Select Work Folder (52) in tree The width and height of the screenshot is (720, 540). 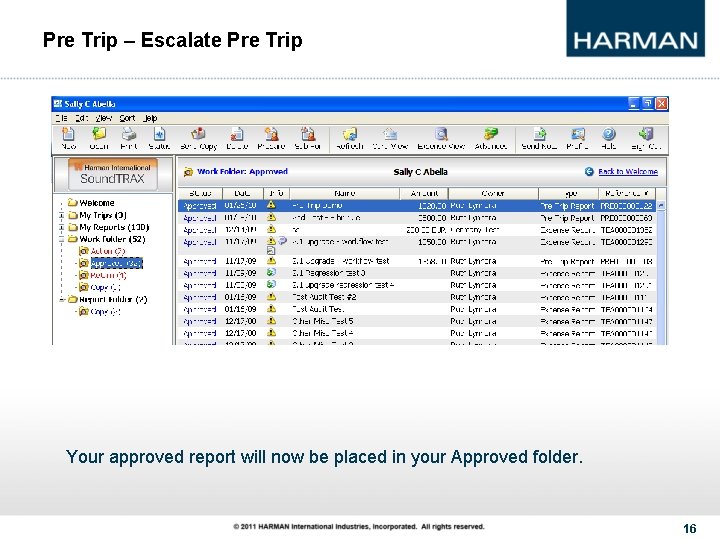point(107,239)
